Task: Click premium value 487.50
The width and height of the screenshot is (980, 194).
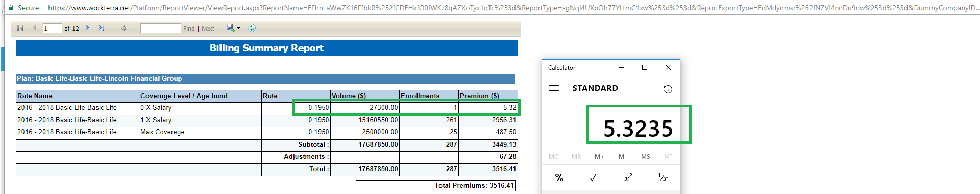Action: 506,132
